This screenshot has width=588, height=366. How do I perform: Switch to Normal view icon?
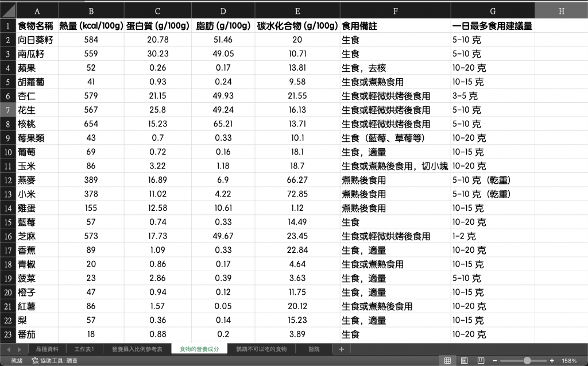(447, 360)
